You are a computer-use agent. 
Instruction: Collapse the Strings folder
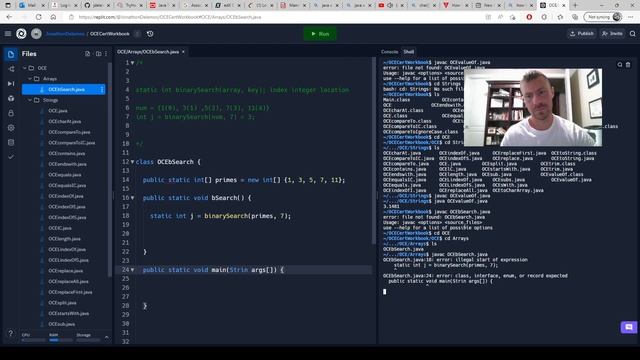click(30, 100)
